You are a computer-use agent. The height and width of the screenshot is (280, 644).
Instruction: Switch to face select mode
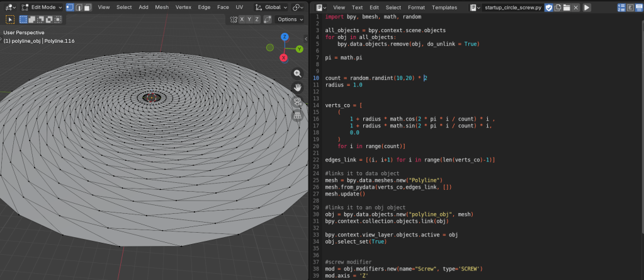88,7
